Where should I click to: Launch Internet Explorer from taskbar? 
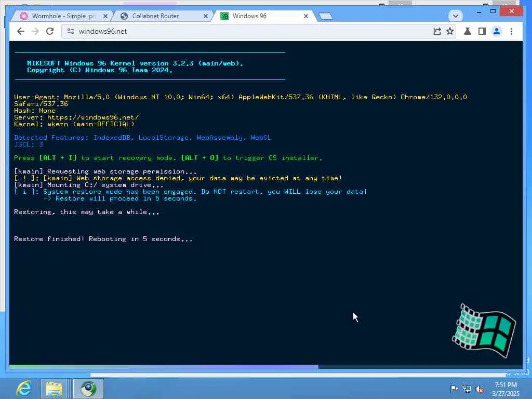point(24,389)
